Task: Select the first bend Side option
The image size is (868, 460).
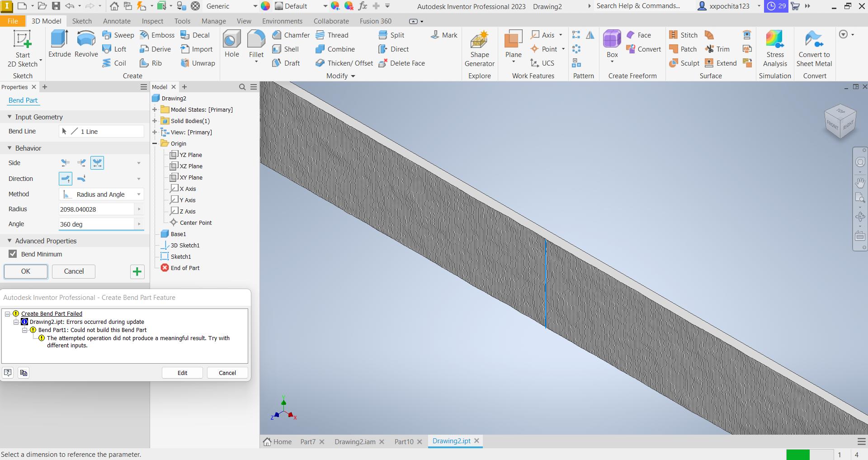Action: pos(66,163)
